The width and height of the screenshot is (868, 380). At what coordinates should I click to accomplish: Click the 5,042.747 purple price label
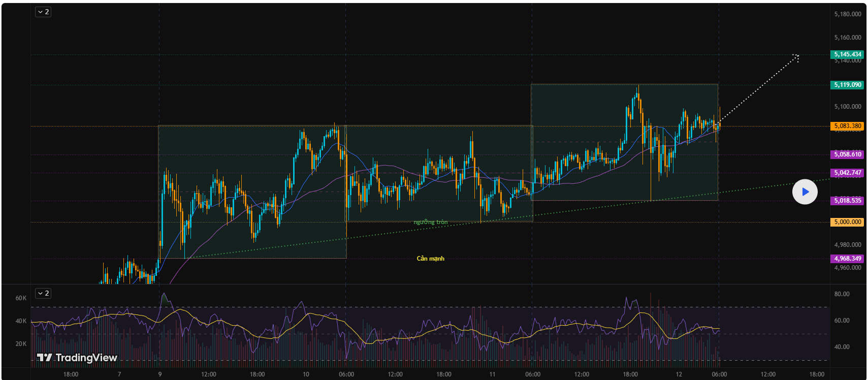(x=847, y=173)
